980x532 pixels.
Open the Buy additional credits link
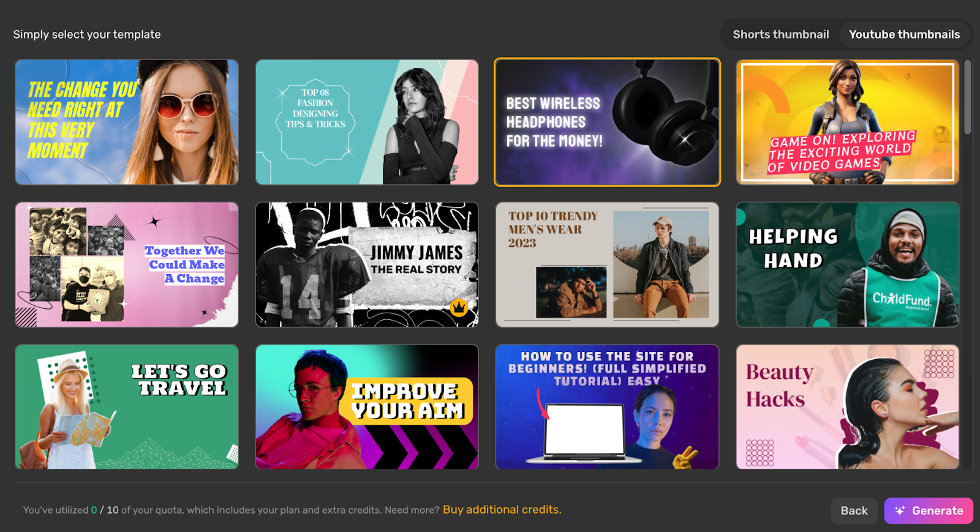tap(502, 509)
